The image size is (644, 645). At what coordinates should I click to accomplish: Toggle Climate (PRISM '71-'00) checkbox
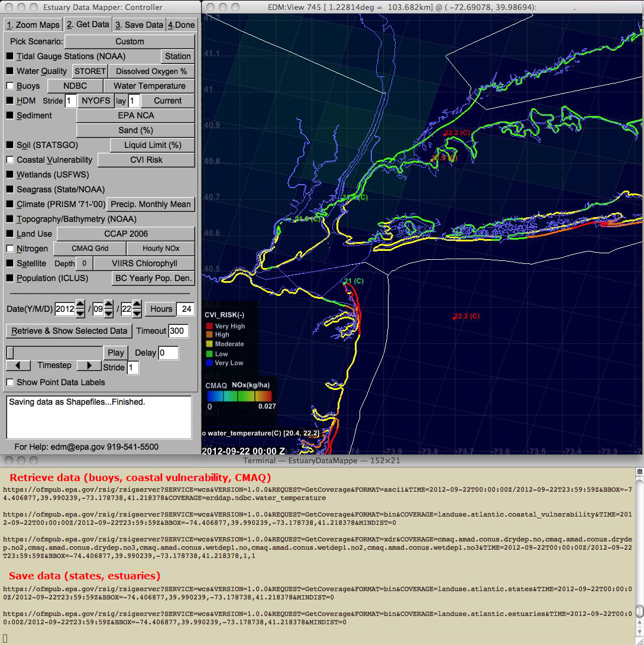10,204
